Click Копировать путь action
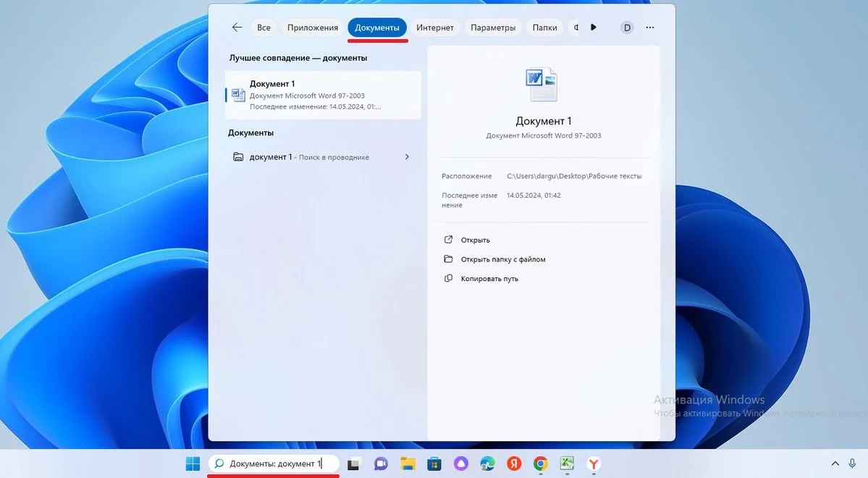This screenshot has width=868, height=478. [x=489, y=279]
